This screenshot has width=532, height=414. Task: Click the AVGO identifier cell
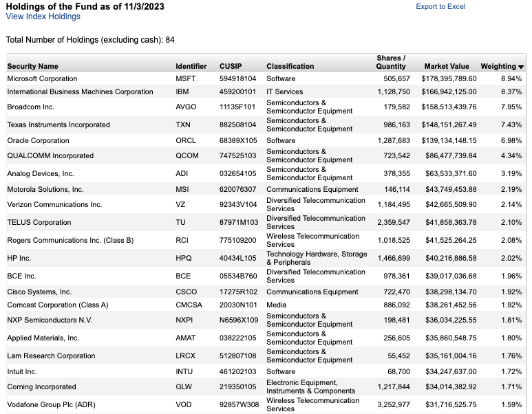tap(186, 107)
